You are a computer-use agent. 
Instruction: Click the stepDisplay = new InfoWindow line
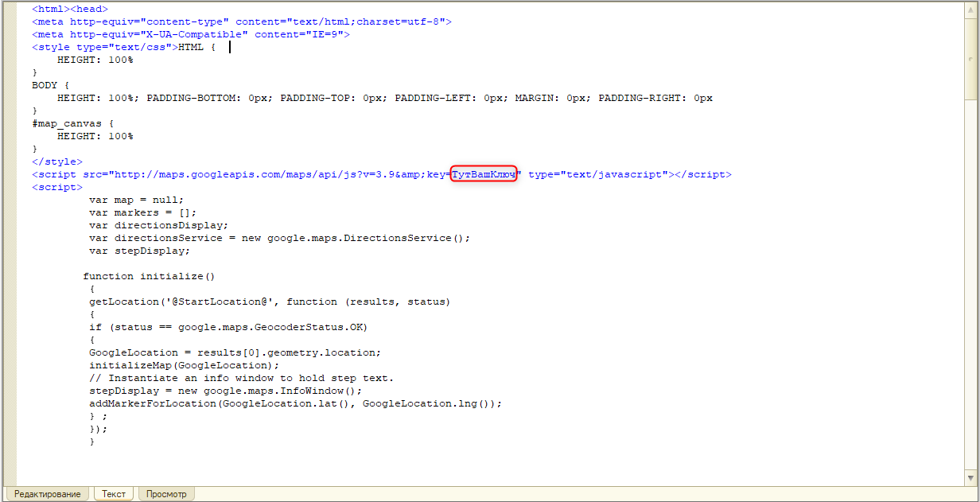pyautogui.click(x=226, y=391)
